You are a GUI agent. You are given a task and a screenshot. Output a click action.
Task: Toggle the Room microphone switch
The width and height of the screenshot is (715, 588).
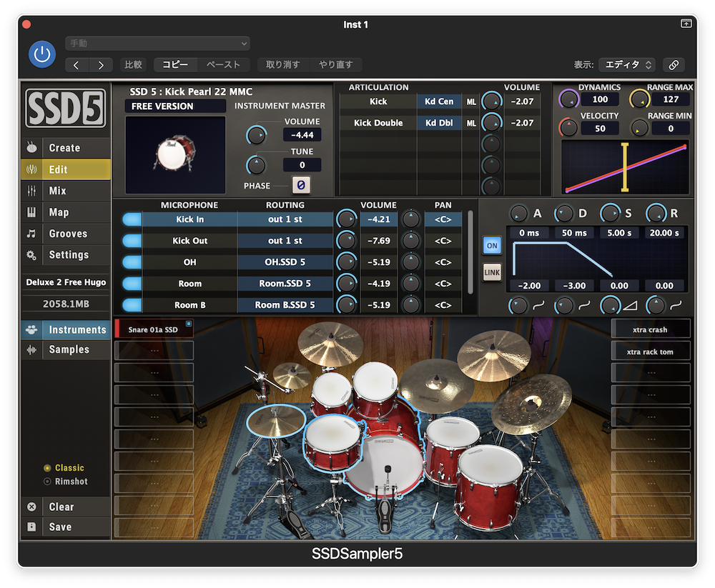(132, 284)
